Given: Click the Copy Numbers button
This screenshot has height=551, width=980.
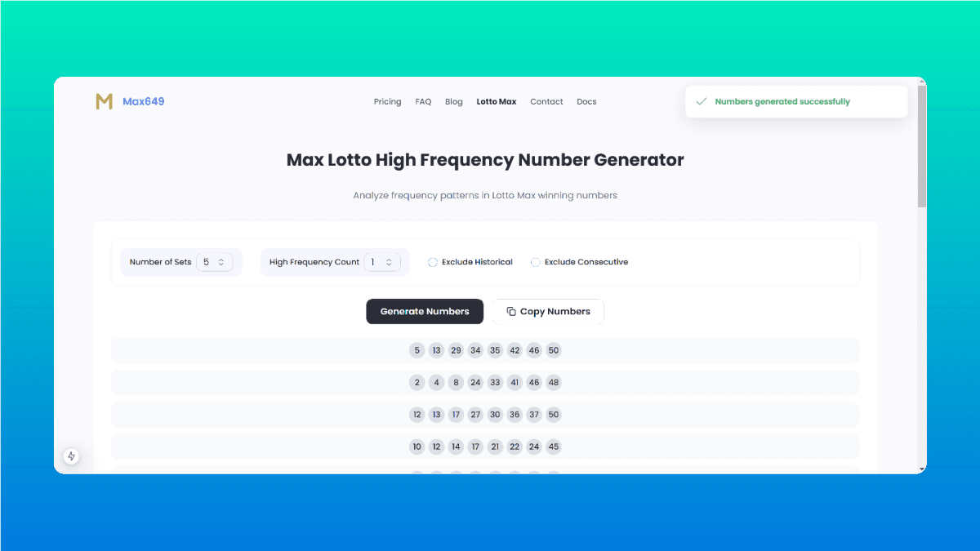Looking at the screenshot, I should pos(548,311).
